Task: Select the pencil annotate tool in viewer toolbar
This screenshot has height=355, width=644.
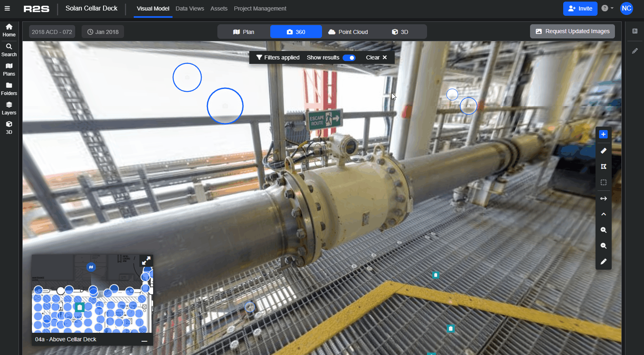Action: [x=603, y=262]
